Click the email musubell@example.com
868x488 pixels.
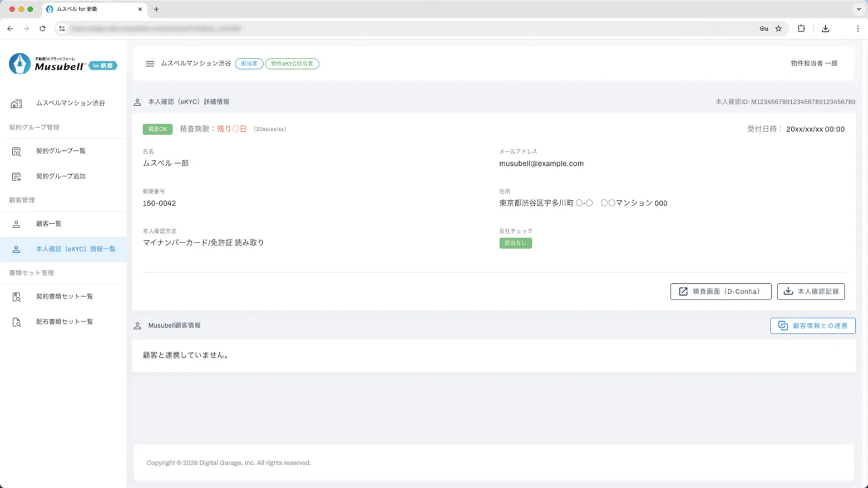click(541, 164)
